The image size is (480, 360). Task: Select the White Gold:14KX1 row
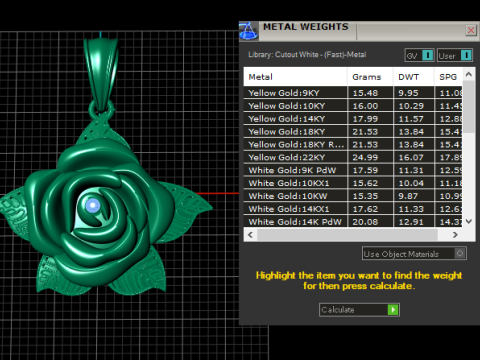coord(353,209)
